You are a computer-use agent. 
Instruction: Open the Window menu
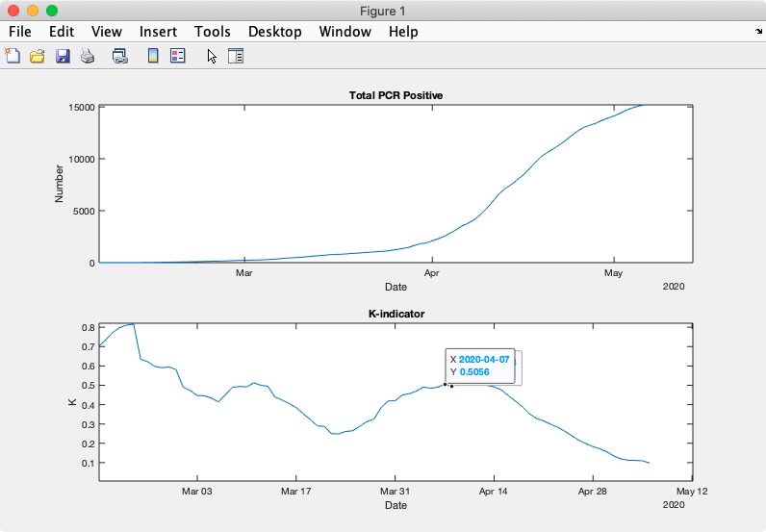[x=345, y=32]
